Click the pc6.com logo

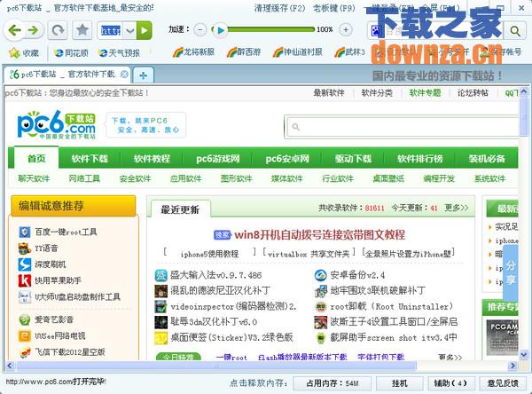[57, 124]
